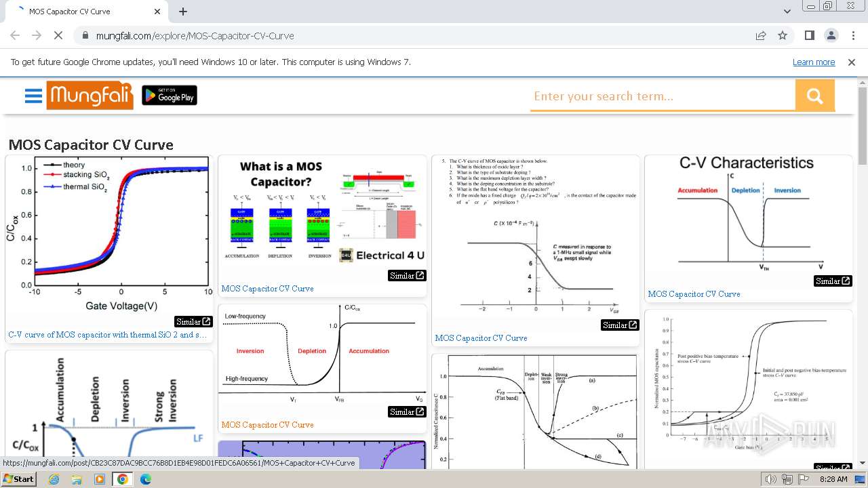The width and height of the screenshot is (868, 488).
Task: Click the address bar URL
Action: (195, 36)
